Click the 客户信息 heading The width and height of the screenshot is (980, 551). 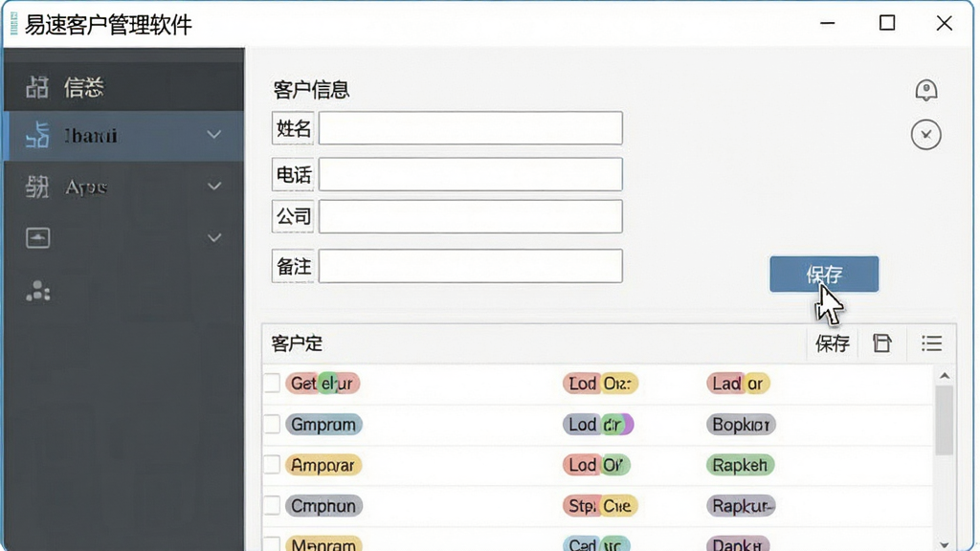(311, 90)
